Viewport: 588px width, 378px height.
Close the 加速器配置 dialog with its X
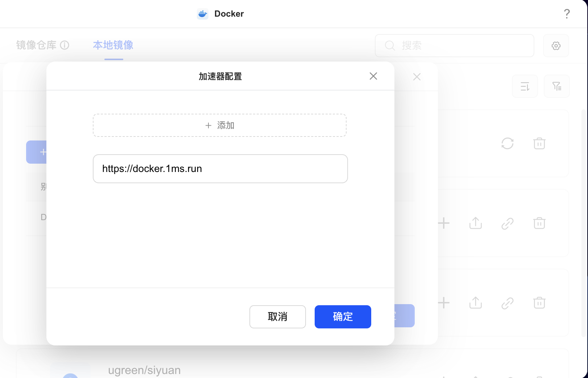(x=373, y=76)
